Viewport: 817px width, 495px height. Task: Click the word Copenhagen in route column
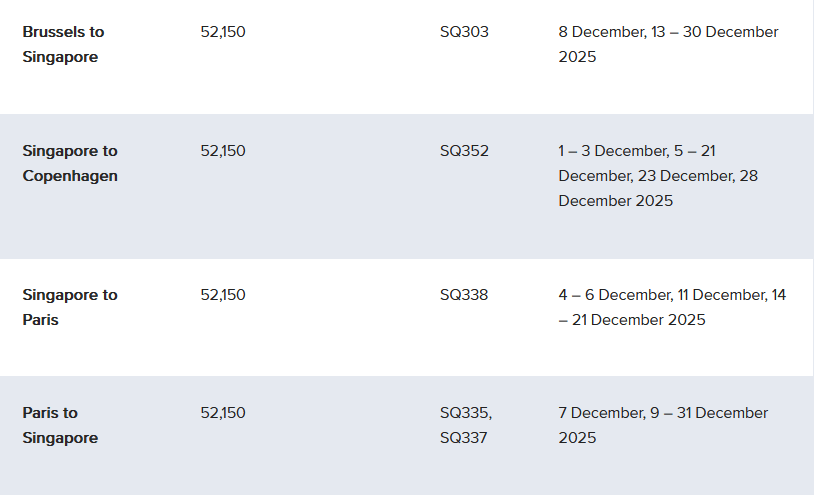70,176
